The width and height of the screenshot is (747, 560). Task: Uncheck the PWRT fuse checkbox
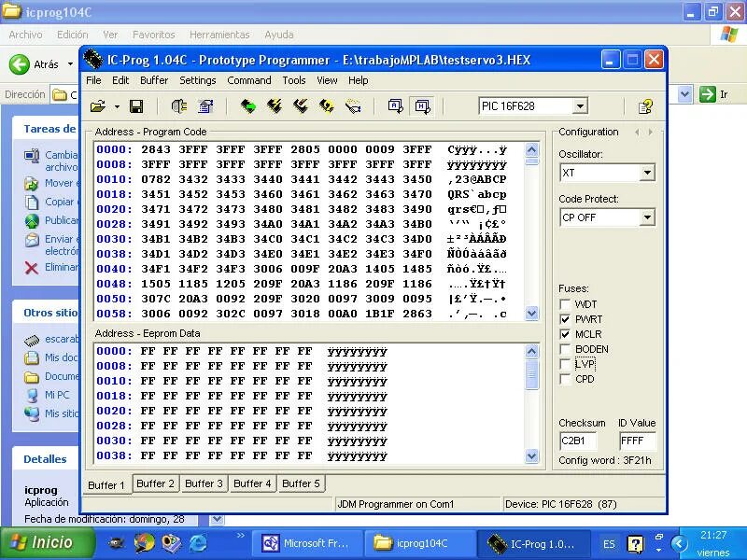click(x=565, y=319)
